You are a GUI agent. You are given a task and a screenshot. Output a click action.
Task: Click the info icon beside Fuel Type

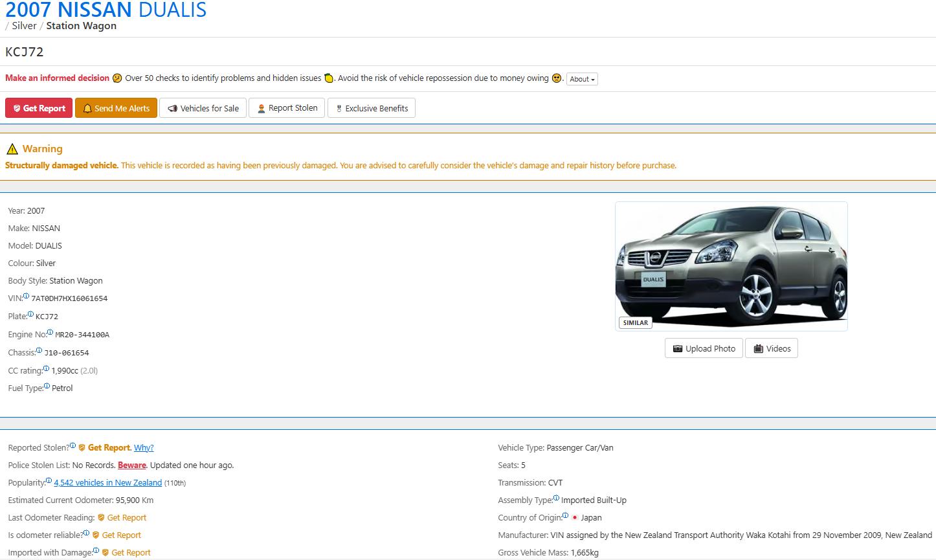(47, 386)
